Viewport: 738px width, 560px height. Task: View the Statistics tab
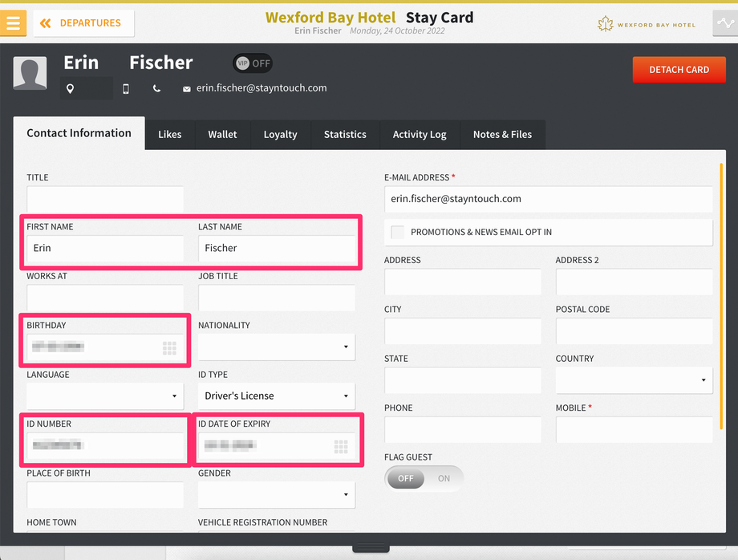(x=344, y=135)
